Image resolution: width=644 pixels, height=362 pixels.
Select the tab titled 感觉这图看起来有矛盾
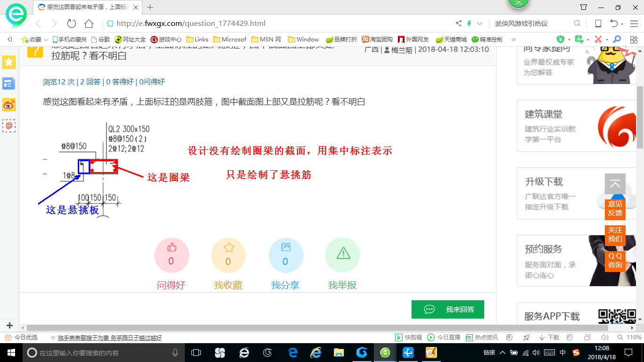click(88, 7)
